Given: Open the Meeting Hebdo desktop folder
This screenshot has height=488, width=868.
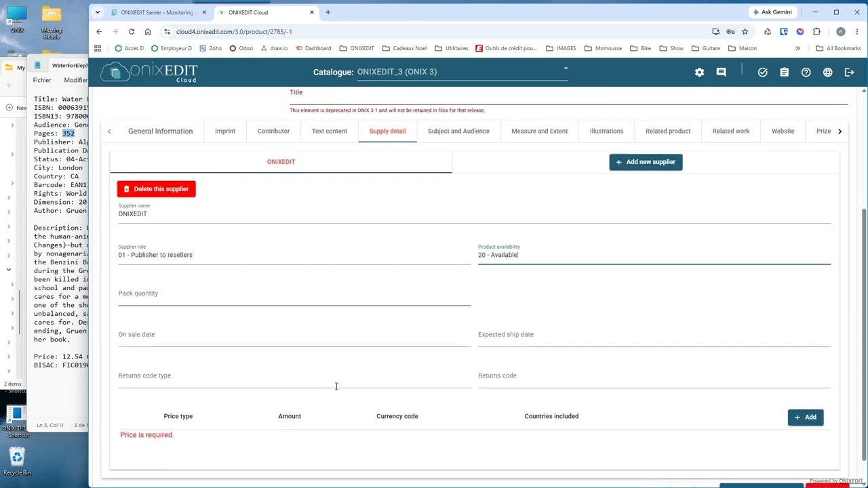Looking at the screenshot, I should [52, 22].
